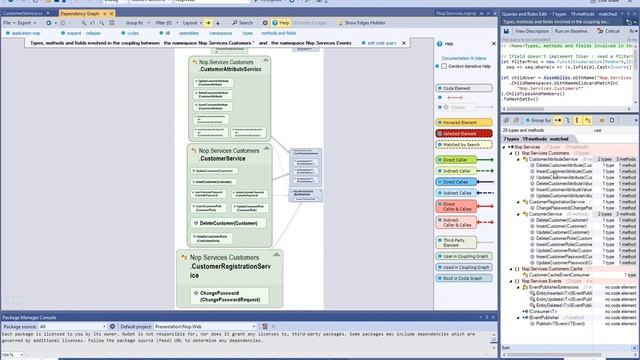Click the 'application map' link

[x=26, y=33]
